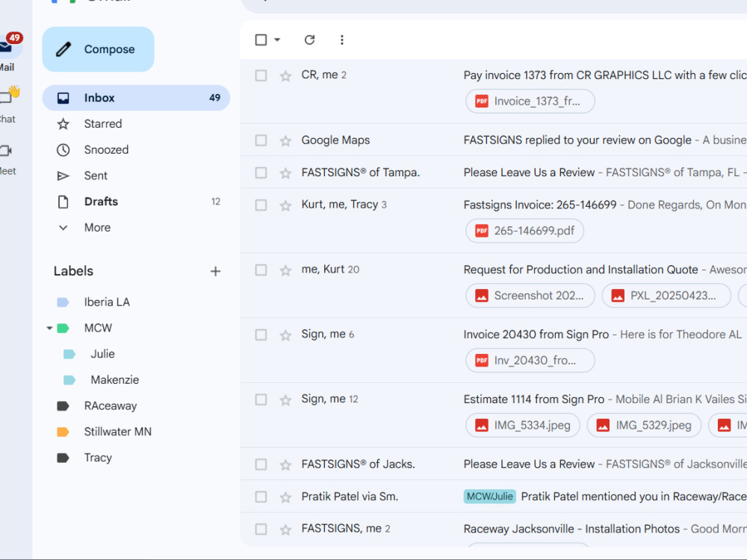Open the Screenshot 202... image attachment
Viewport: 747px width, 560px height.
coord(530,296)
